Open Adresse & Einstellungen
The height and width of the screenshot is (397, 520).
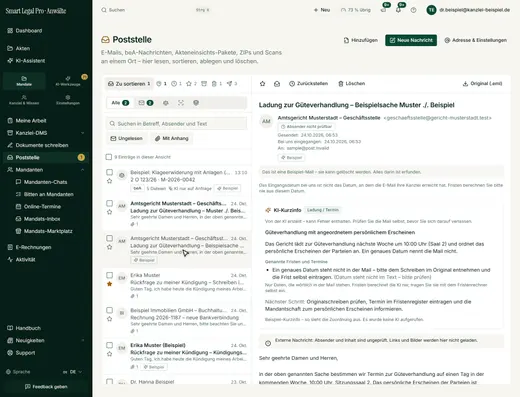click(475, 40)
